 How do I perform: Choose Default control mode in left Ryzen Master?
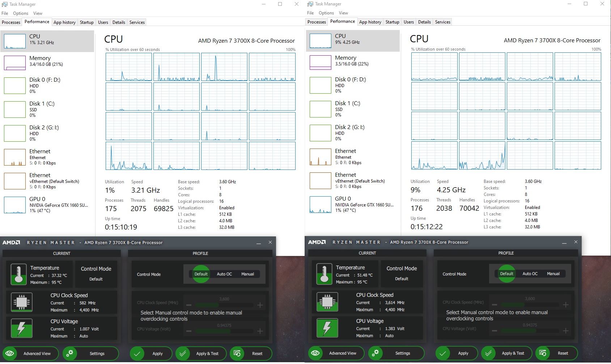tap(201, 274)
